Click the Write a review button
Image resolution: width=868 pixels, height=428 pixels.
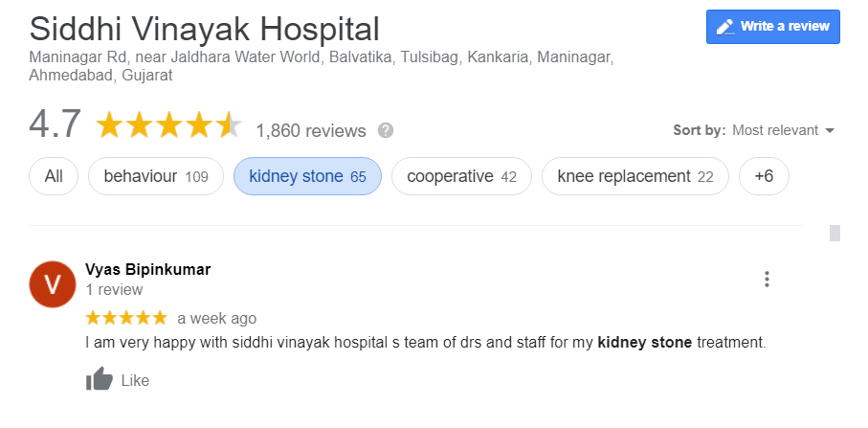point(773,27)
